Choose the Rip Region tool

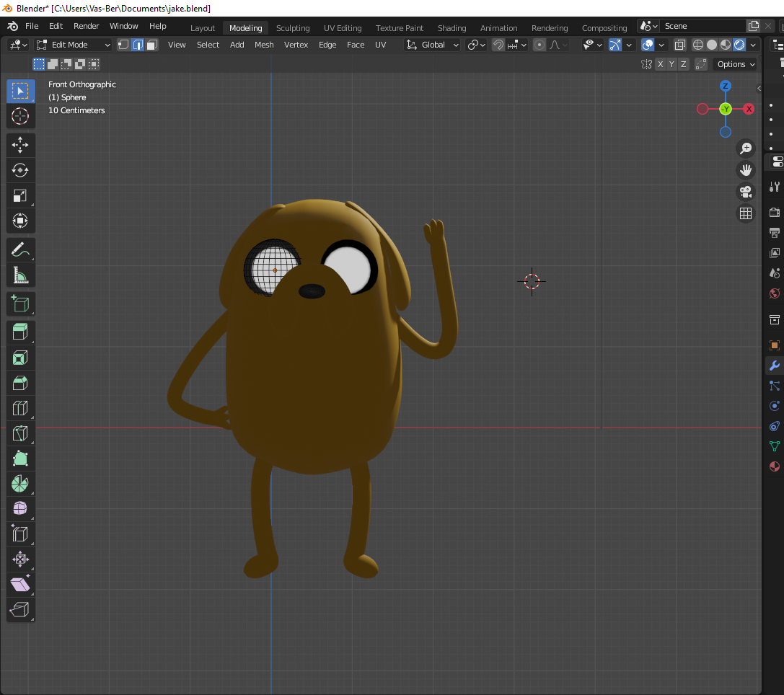click(x=20, y=609)
